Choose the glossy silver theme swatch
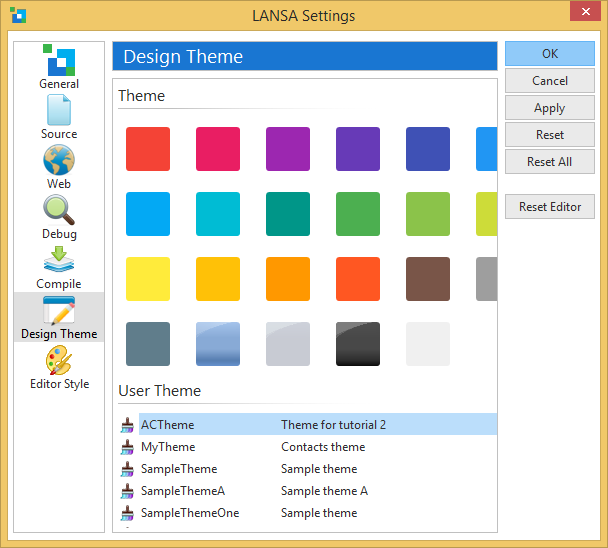 pos(288,344)
